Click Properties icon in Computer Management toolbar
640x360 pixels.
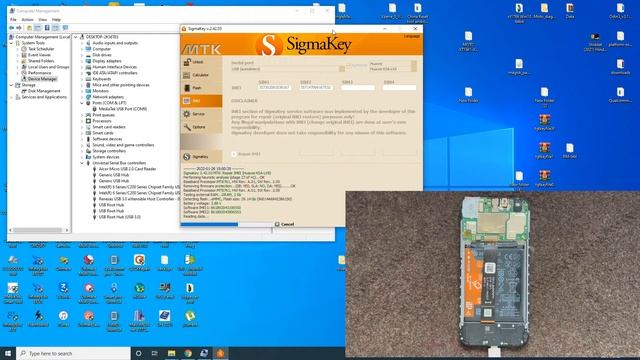coord(47,28)
